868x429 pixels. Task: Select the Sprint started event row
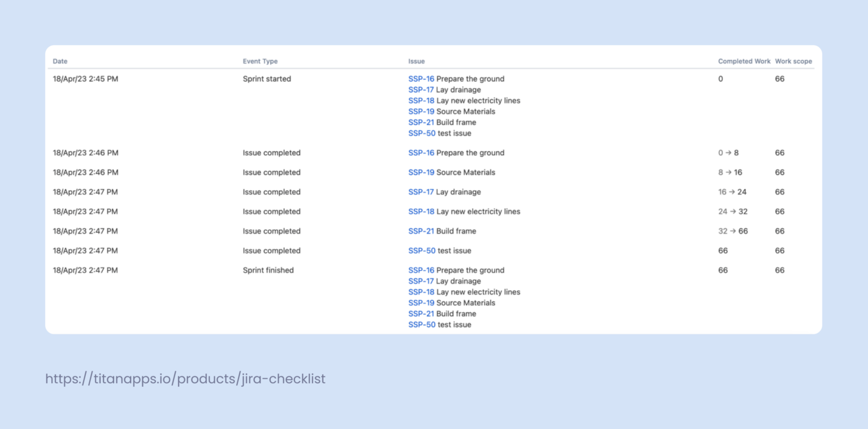click(x=267, y=79)
